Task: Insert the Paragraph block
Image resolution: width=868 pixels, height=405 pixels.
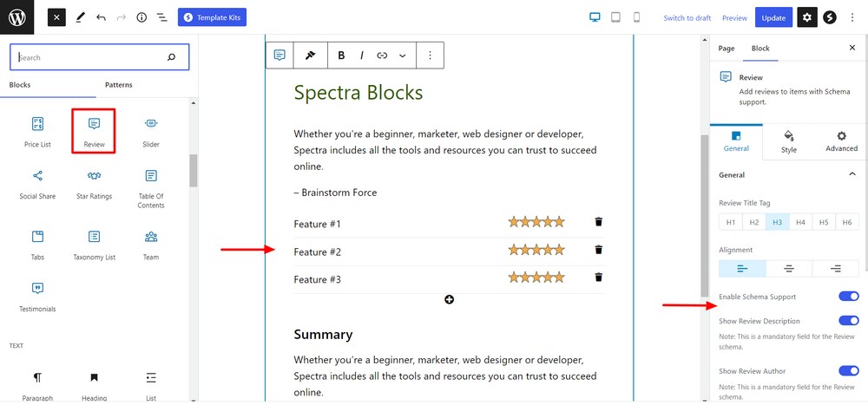Action: pos(37,386)
